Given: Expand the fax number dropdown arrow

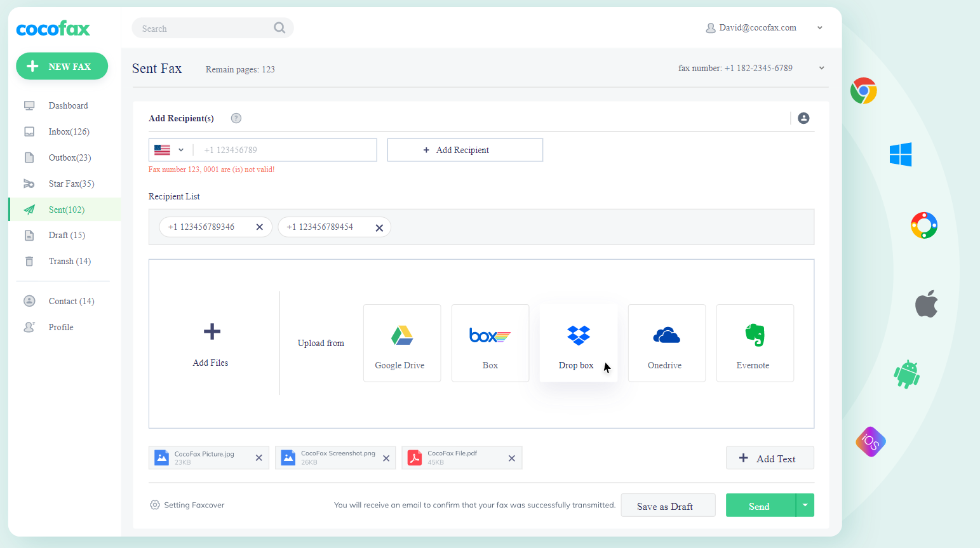Looking at the screenshot, I should pos(821,68).
